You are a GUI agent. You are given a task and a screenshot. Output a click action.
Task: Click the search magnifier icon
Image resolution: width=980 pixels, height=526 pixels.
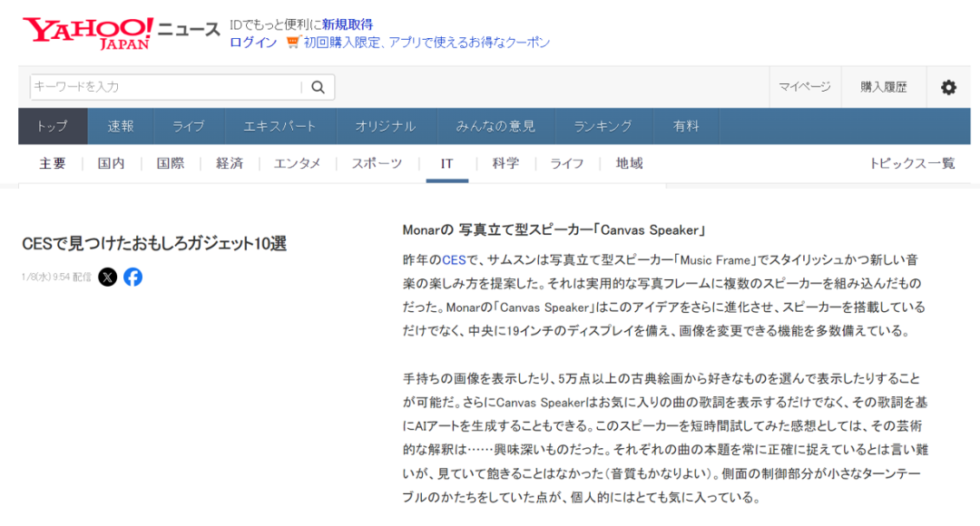coord(317,87)
